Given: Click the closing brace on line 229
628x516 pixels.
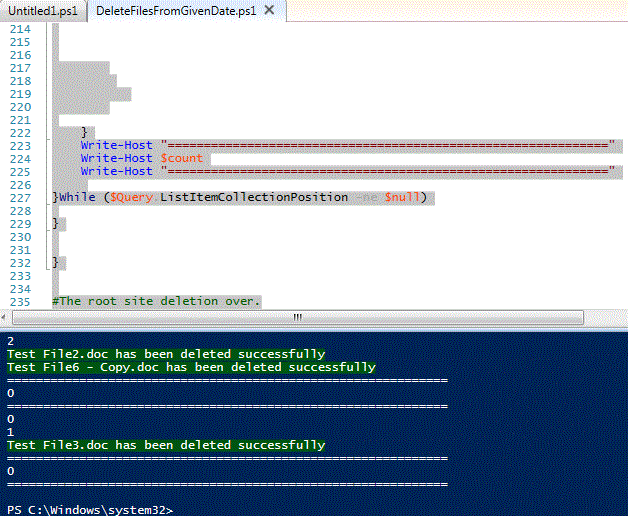Looking at the screenshot, I should tap(56, 223).
